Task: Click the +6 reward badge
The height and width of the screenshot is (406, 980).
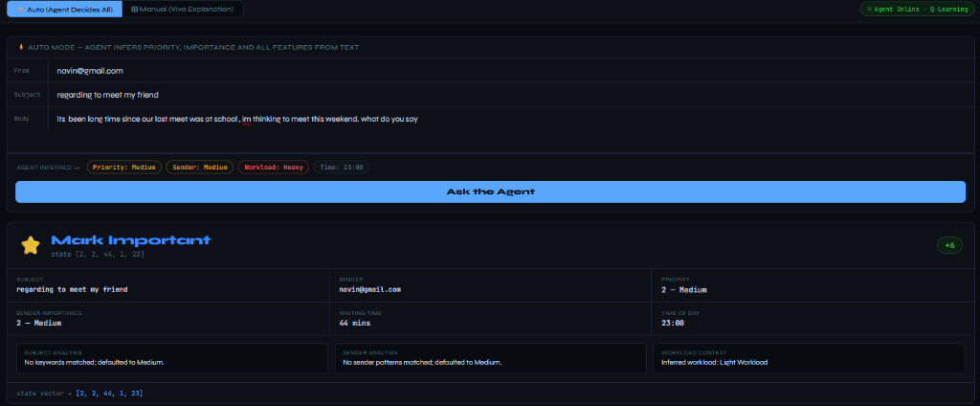Action: point(949,245)
